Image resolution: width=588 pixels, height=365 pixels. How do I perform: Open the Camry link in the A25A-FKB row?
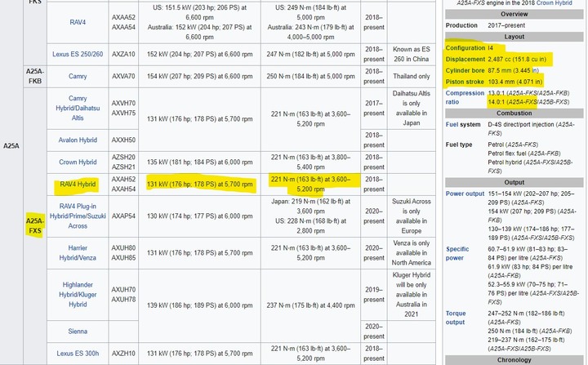point(78,76)
